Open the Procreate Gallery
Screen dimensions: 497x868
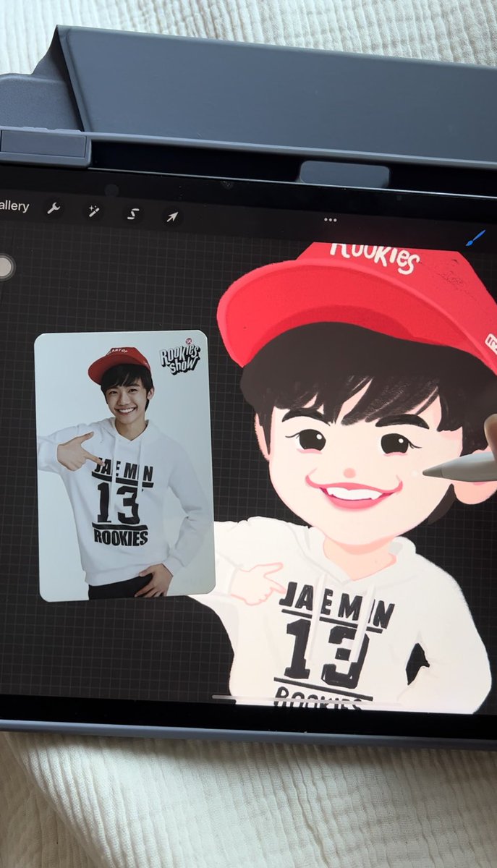[x=14, y=206]
